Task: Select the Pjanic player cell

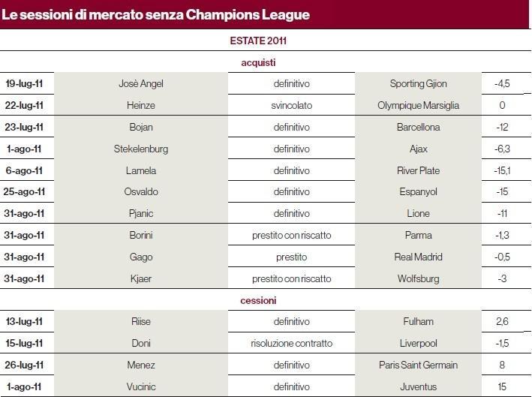Action: [141, 213]
